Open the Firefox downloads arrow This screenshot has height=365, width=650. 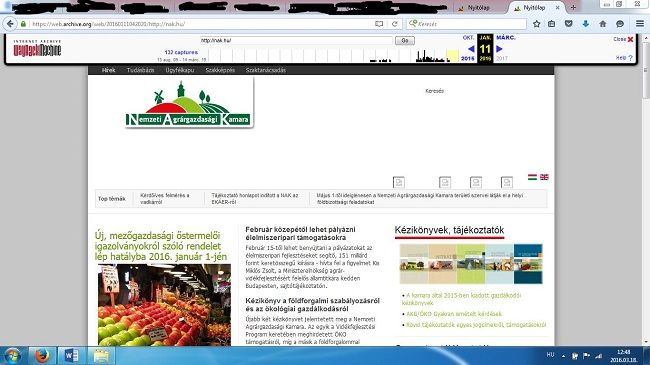coord(585,24)
